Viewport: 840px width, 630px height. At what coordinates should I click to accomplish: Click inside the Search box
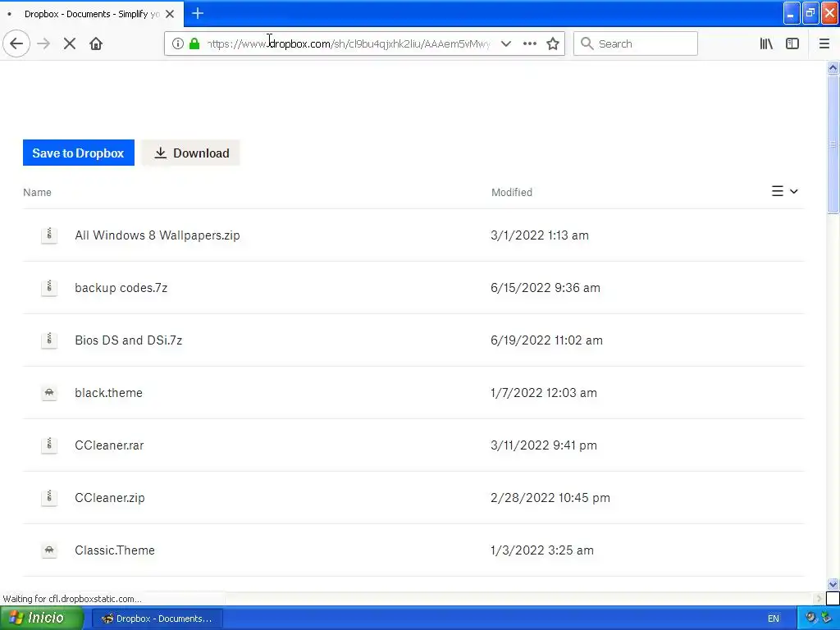tap(636, 43)
